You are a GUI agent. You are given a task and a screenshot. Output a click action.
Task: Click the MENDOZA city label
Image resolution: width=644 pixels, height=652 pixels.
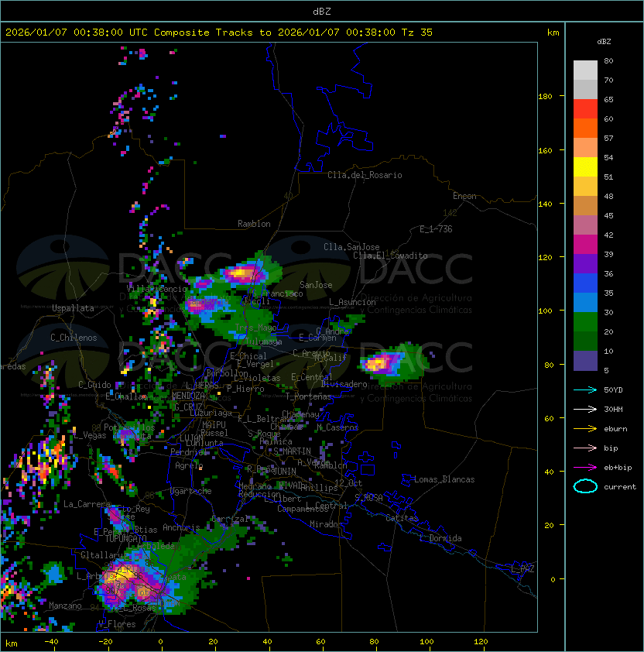coord(189,395)
